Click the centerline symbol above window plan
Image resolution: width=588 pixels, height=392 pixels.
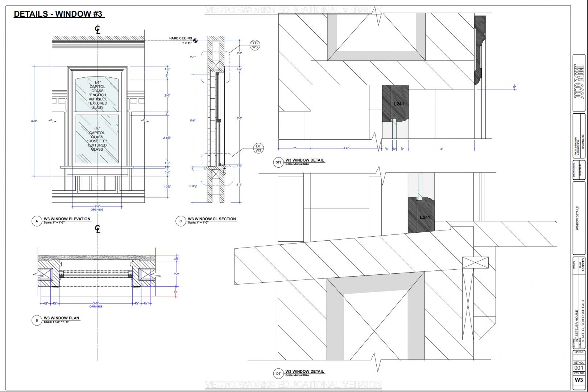98,229
